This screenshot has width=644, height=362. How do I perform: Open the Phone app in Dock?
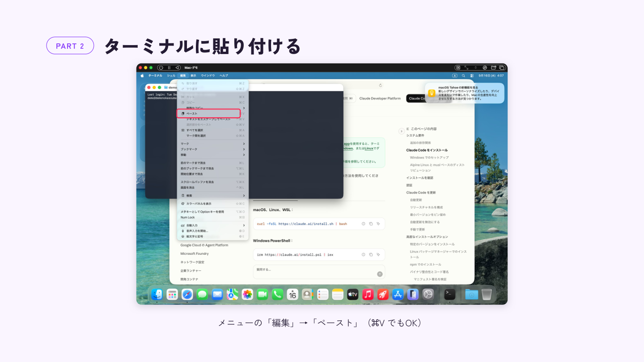(277, 294)
